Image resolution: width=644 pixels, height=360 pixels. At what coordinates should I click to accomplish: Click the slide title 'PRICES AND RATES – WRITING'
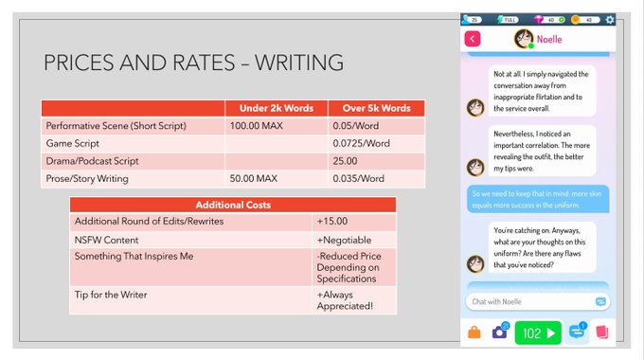pos(193,63)
